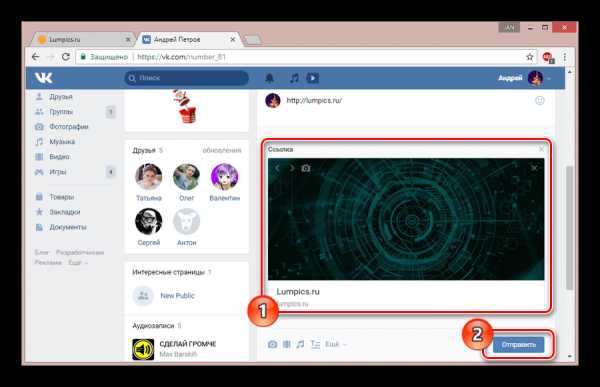The image size is (600, 387).
Task: Open the New Public page link
Action: click(177, 296)
